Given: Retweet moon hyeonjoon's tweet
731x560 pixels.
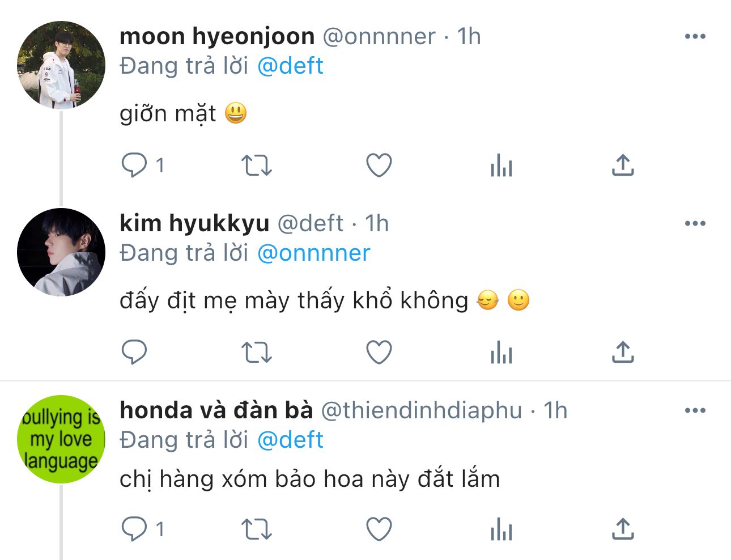Looking at the screenshot, I should (x=257, y=166).
